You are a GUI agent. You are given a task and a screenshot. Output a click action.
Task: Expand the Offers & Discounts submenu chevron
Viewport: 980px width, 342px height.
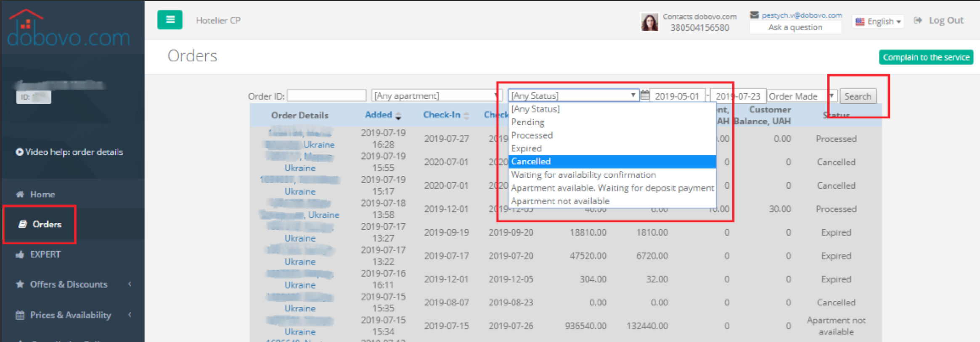130,284
